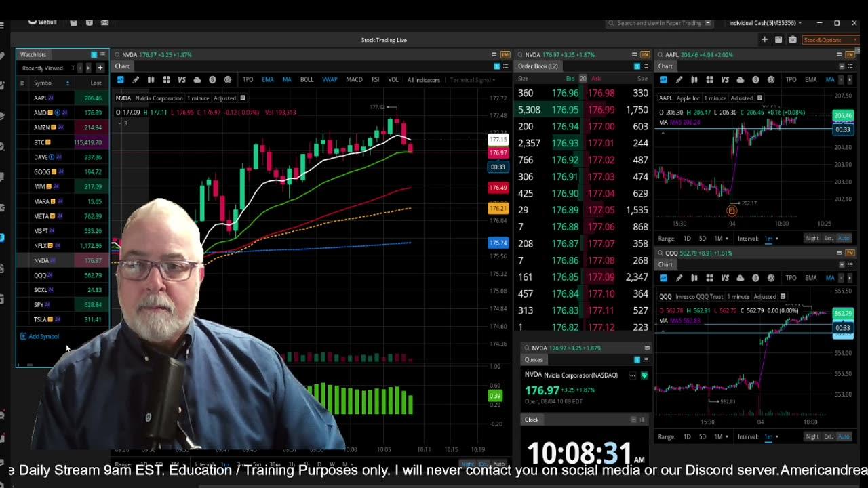
Task: Switch to the Chart tab in NVDA panel
Action: point(122,66)
